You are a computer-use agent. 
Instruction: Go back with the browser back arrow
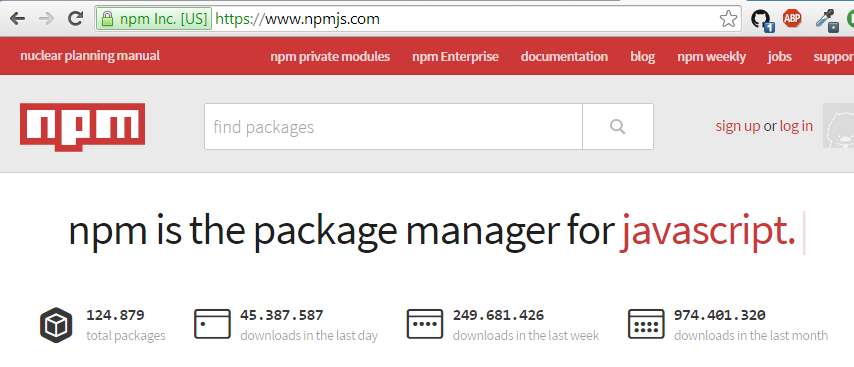point(17,19)
